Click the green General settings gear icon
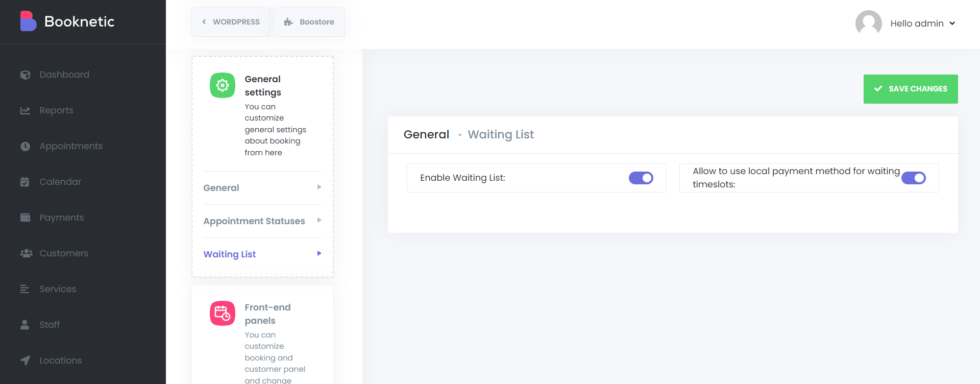This screenshot has height=384, width=980. point(223,85)
